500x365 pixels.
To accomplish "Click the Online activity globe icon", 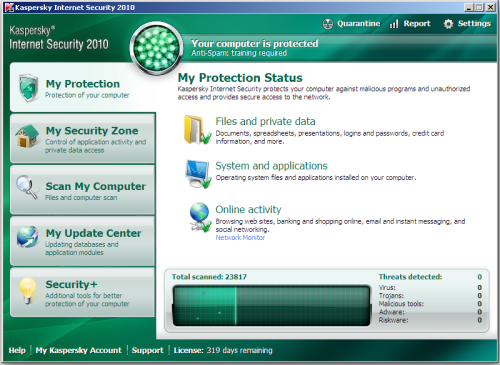I will (200, 217).
